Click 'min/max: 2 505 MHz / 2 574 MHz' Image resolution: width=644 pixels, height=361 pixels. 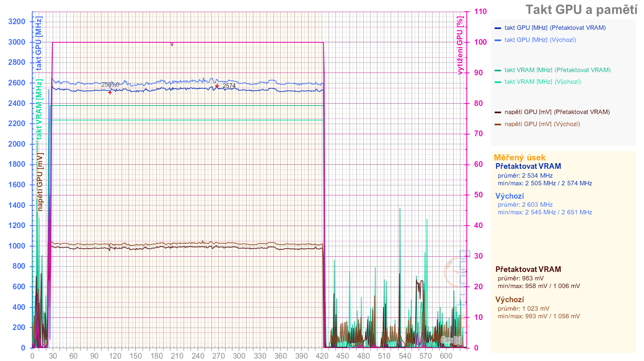pos(545,183)
